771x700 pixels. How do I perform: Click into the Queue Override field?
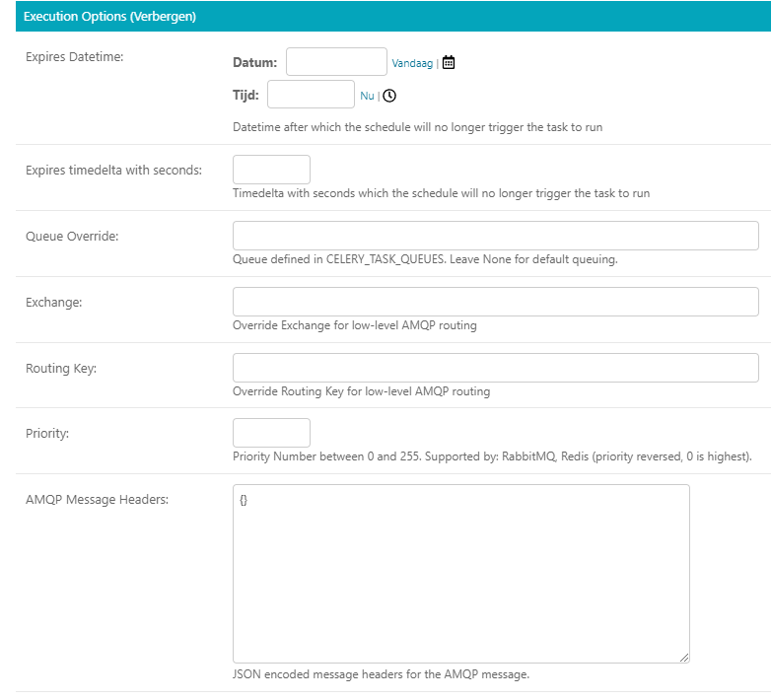495,236
